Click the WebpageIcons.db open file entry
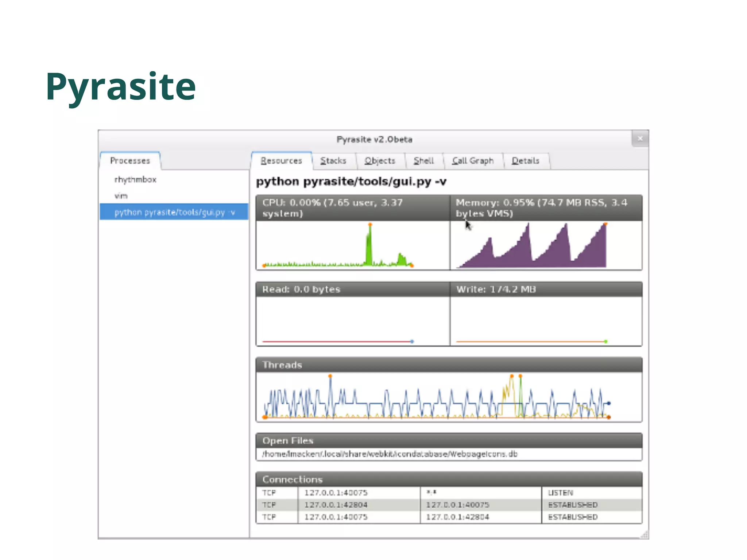The image size is (747, 560). point(390,454)
